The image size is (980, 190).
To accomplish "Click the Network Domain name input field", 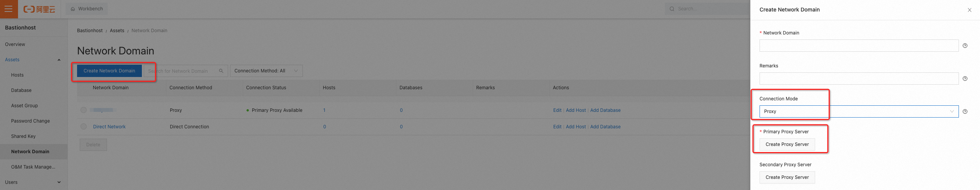I will (858, 46).
